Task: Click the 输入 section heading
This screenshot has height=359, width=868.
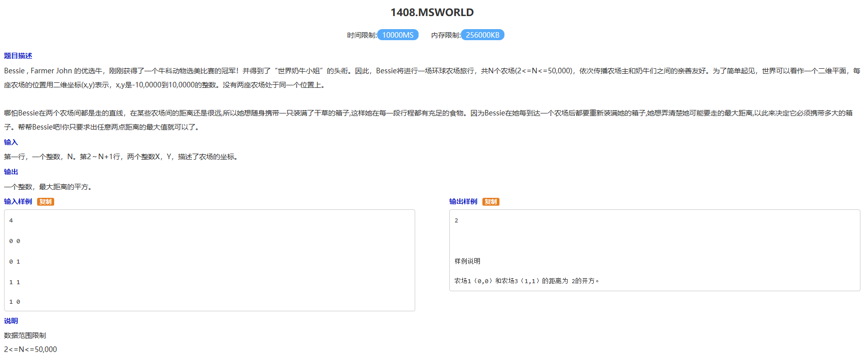Action: 11,142
